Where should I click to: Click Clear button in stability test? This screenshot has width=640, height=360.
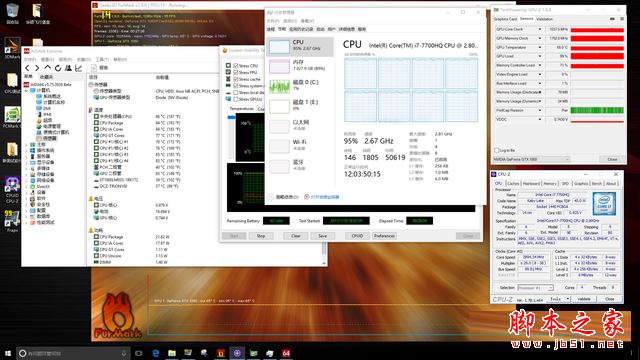pos(296,236)
